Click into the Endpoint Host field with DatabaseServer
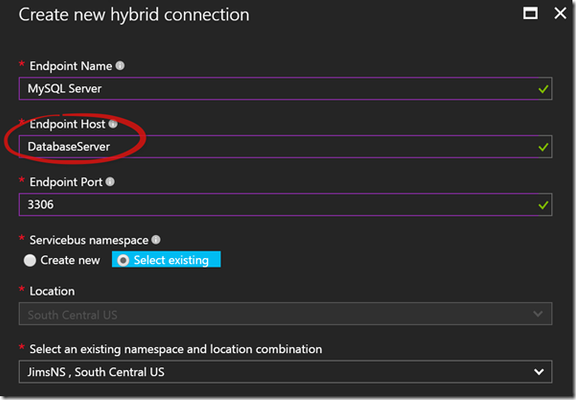This screenshot has height=400, width=576. point(285,147)
